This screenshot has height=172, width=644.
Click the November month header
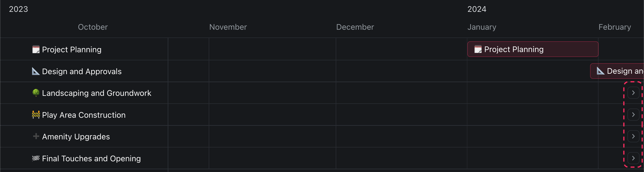[228, 27]
